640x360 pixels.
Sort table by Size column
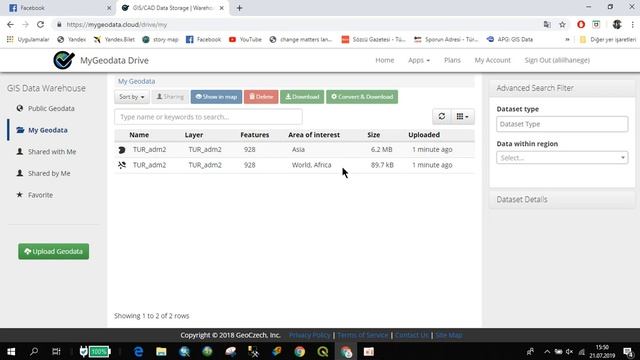pos(373,135)
